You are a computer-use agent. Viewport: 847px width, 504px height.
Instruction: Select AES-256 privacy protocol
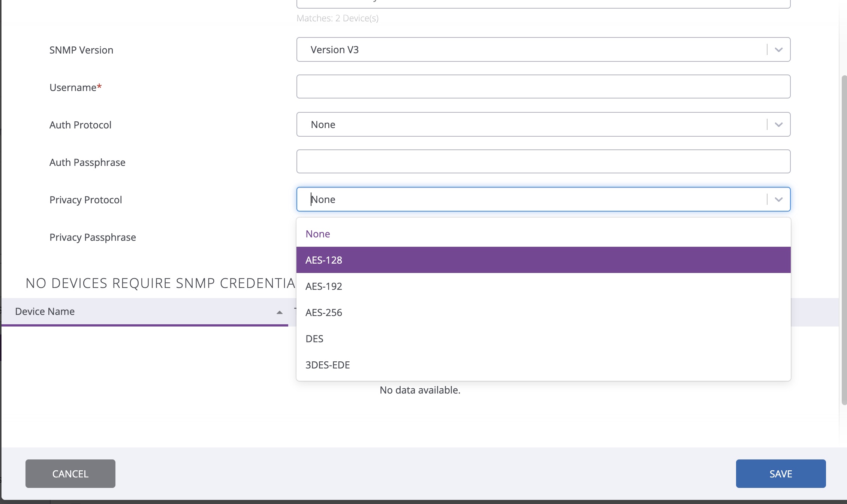324,312
